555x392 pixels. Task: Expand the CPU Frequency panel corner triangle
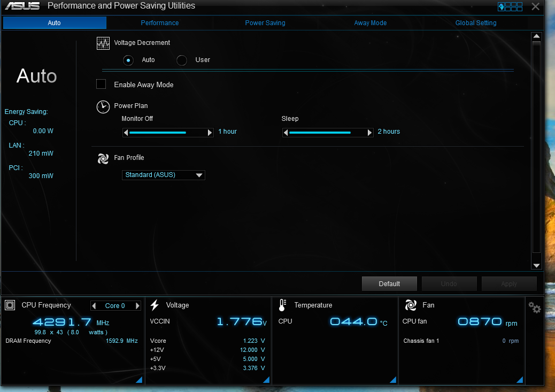pos(139,380)
